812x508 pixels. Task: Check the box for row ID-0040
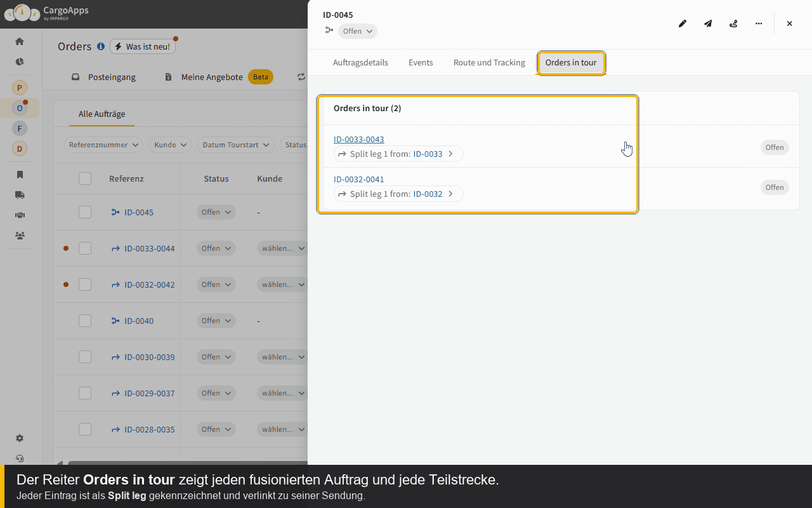[85, 321]
